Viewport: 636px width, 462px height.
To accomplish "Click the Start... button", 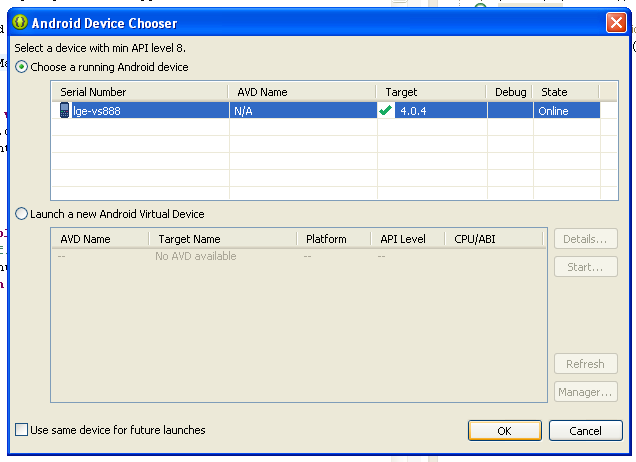I will 585,267.
